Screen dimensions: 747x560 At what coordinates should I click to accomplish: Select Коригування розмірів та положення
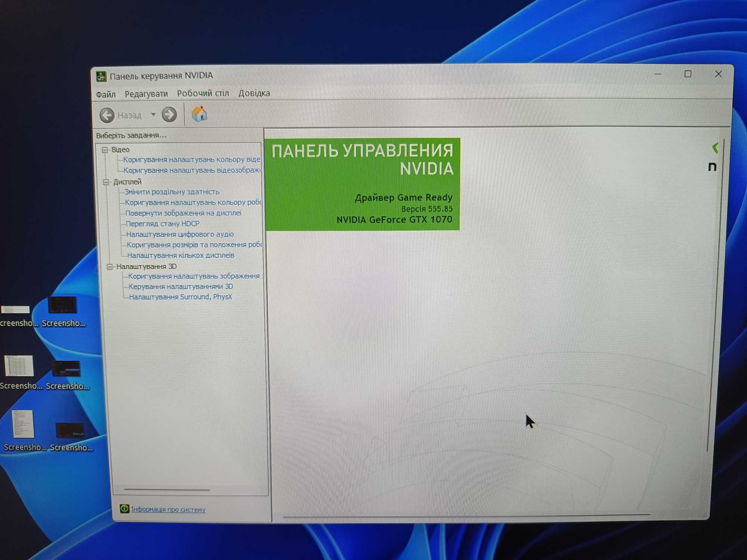tap(195, 245)
